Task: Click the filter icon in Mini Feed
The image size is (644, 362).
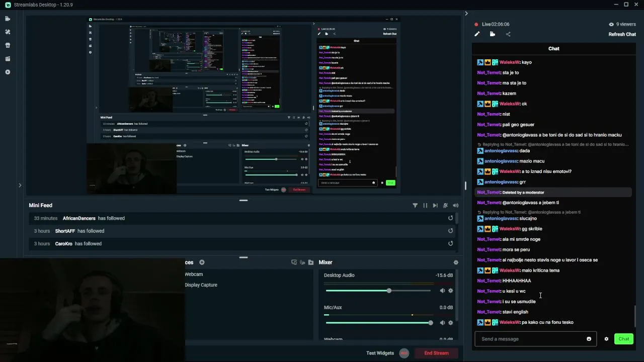Action: click(x=415, y=205)
